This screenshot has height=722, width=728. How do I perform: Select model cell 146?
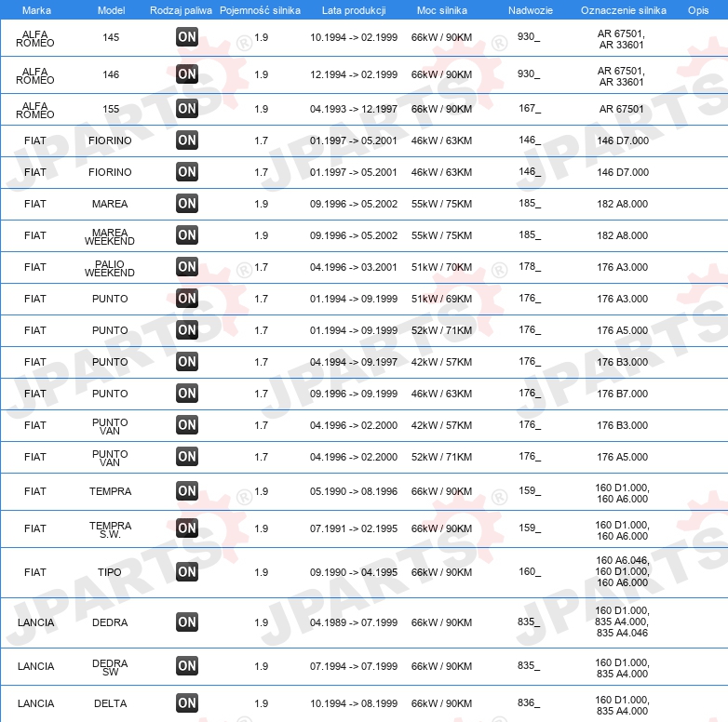pyautogui.click(x=111, y=74)
